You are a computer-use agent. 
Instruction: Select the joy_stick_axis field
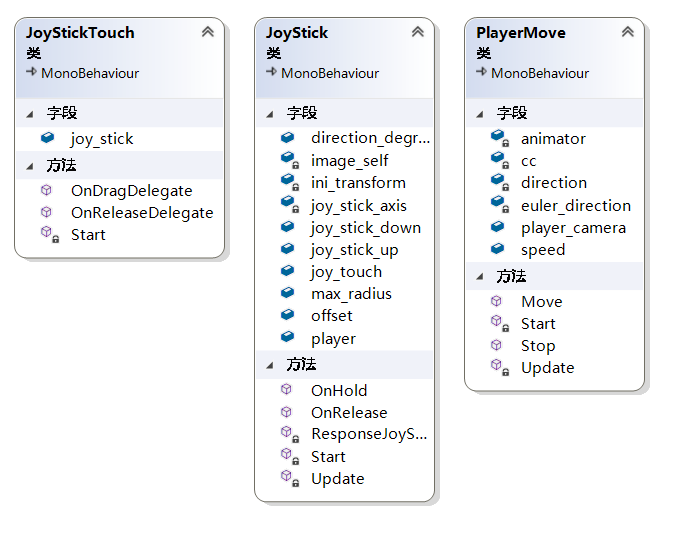pyautogui.click(x=358, y=205)
